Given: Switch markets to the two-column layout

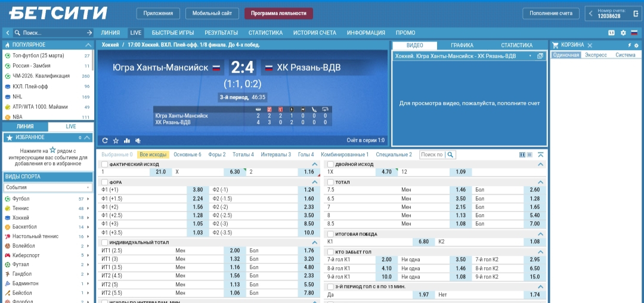Looking at the screenshot, I should (522, 154).
